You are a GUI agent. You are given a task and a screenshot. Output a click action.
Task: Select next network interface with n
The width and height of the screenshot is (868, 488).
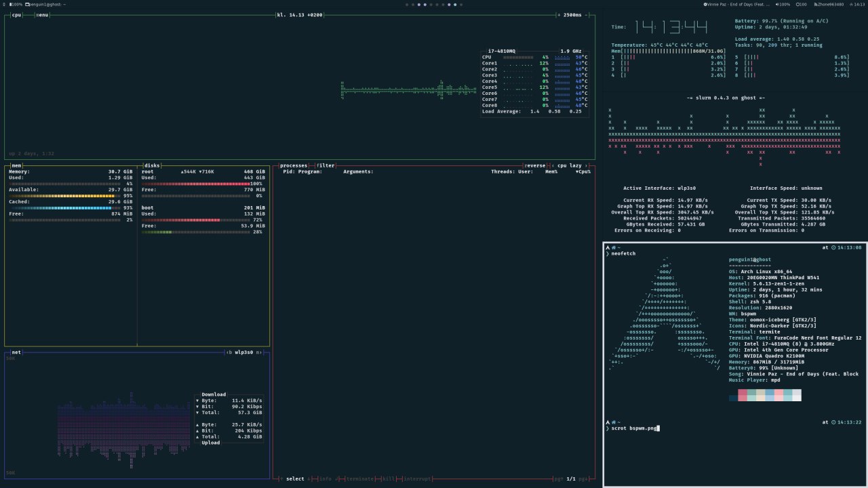point(259,352)
